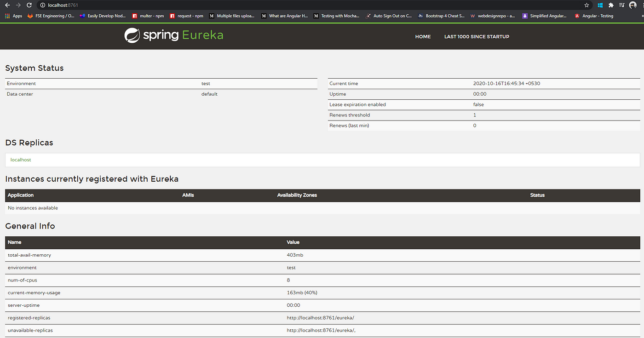This screenshot has width=644, height=338.
Task: Open the webdesignrepo bookmark
Action: click(493, 16)
